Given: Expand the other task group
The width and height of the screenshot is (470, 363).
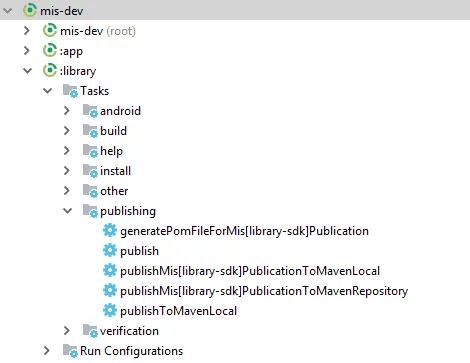Looking at the screenshot, I should click(x=67, y=191).
